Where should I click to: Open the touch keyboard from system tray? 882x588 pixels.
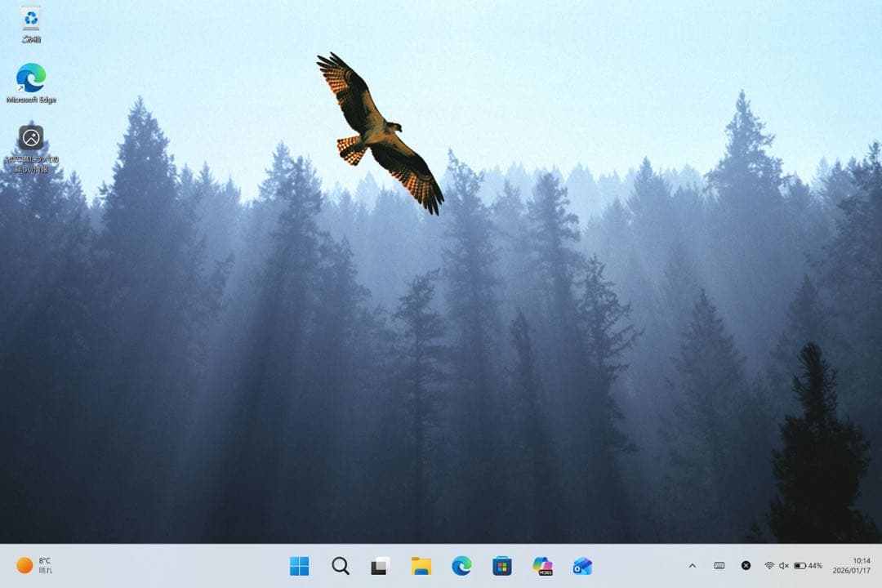coord(719,566)
